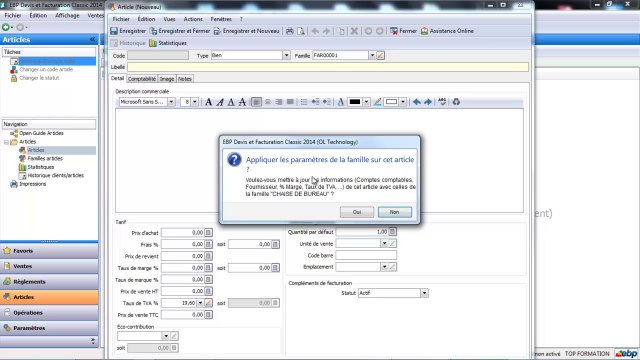Viewport: 640px width, 360px height.
Task: Click the print icon in Article toolbar
Action: tap(290, 31)
